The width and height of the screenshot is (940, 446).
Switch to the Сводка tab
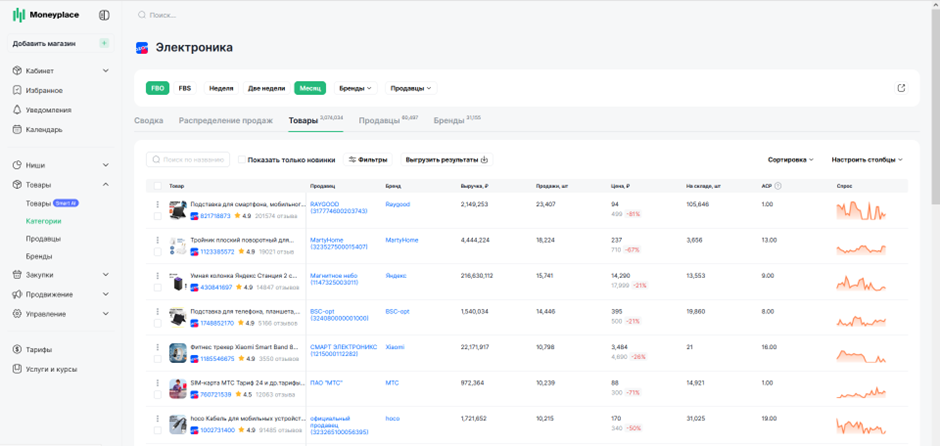coord(149,120)
